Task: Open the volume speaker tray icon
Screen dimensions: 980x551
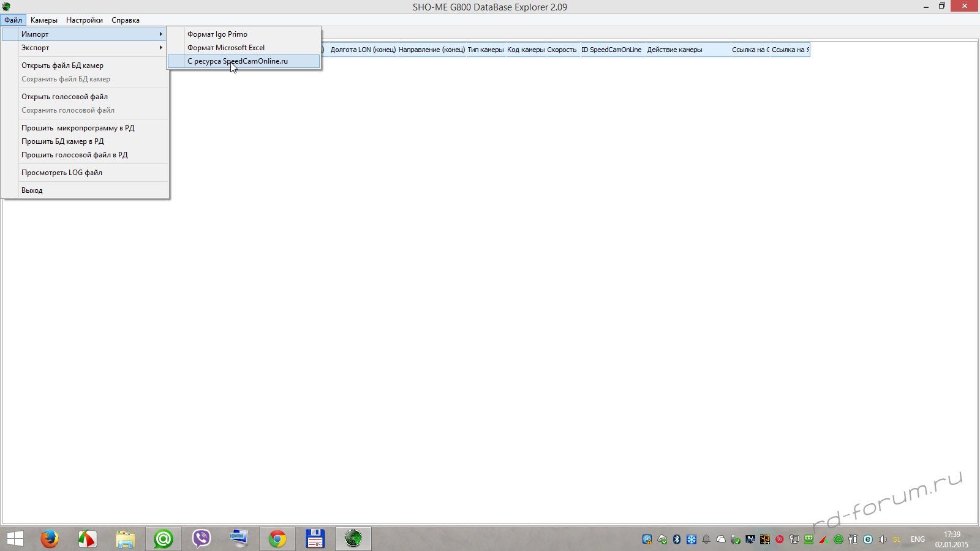Action: coord(883,539)
